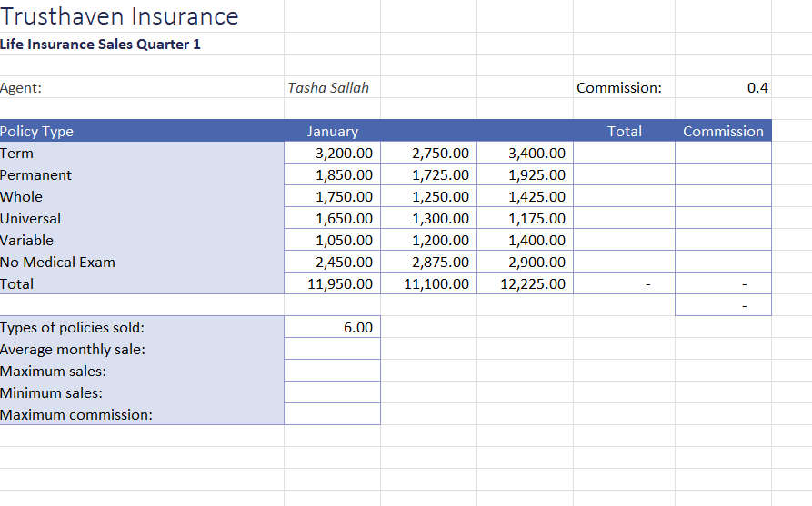Select the Variable row label

click(142, 240)
